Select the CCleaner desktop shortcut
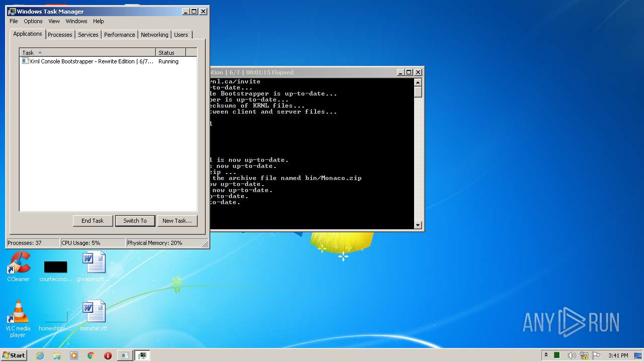Screen dimensions: 644x362 [x=18, y=267]
